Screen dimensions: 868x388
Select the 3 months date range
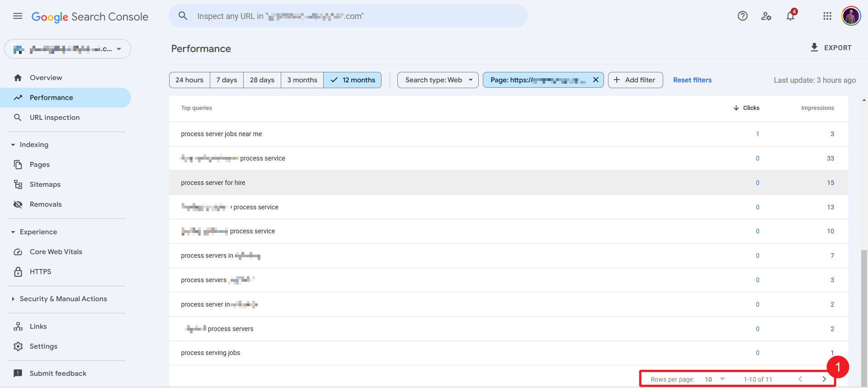pyautogui.click(x=302, y=80)
